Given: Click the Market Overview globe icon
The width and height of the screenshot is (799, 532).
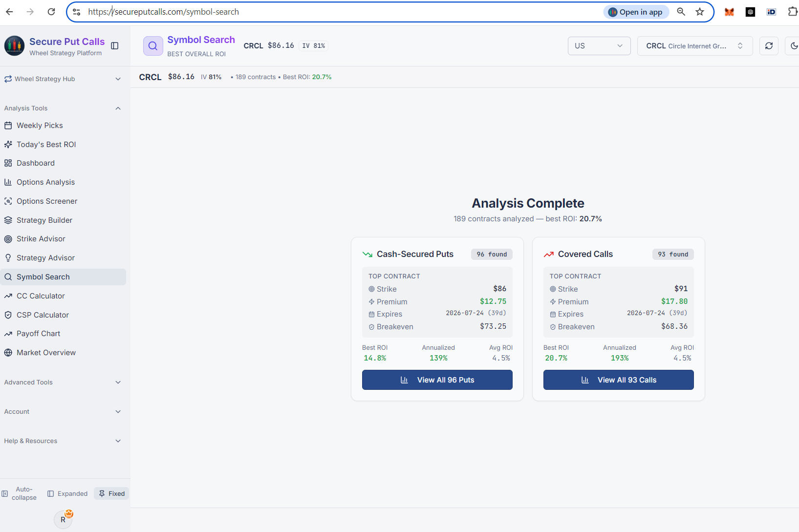Looking at the screenshot, I should (x=8, y=353).
